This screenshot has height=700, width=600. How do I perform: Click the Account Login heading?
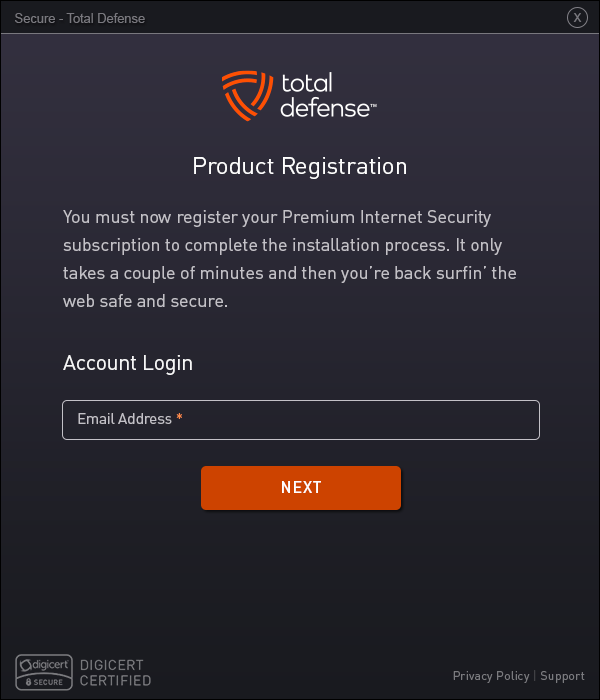coord(128,363)
